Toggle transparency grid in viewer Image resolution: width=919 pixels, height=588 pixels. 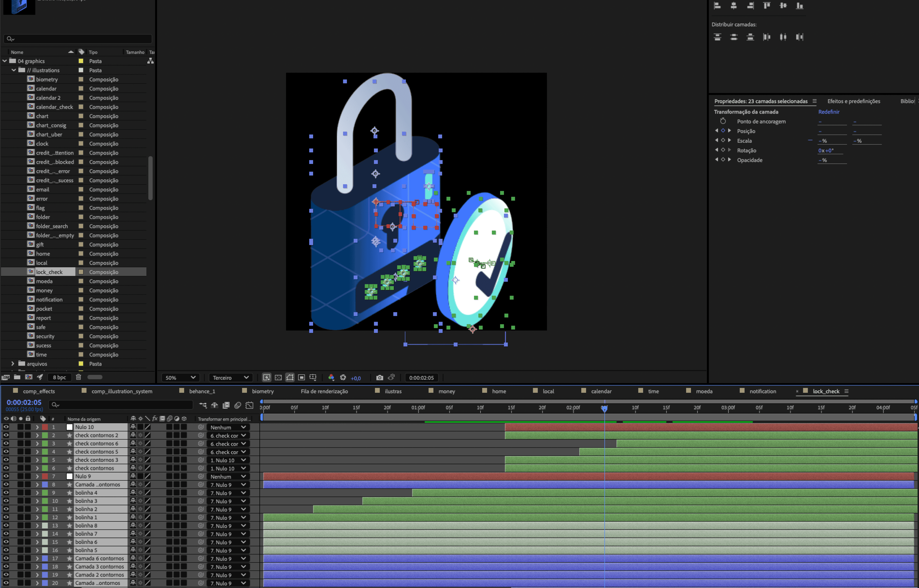(278, 378)
